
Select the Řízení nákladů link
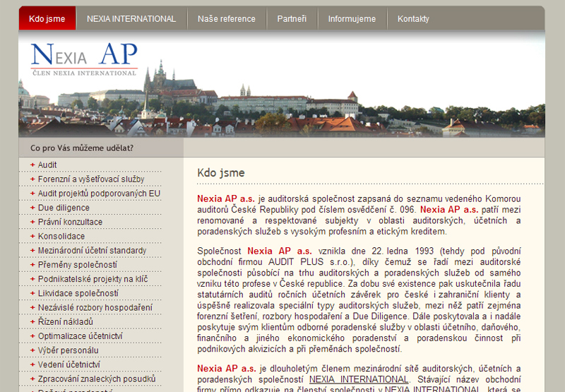(66, 322)
